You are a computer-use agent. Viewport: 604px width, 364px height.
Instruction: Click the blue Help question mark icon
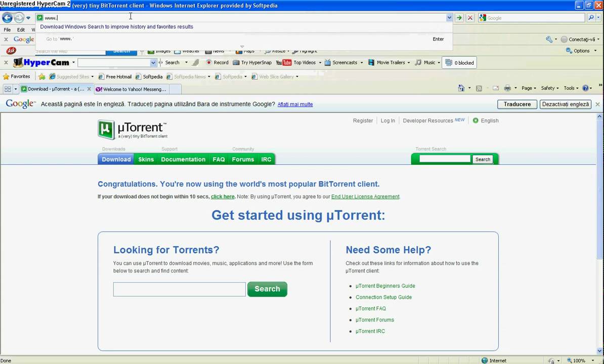tap(585, 88)
